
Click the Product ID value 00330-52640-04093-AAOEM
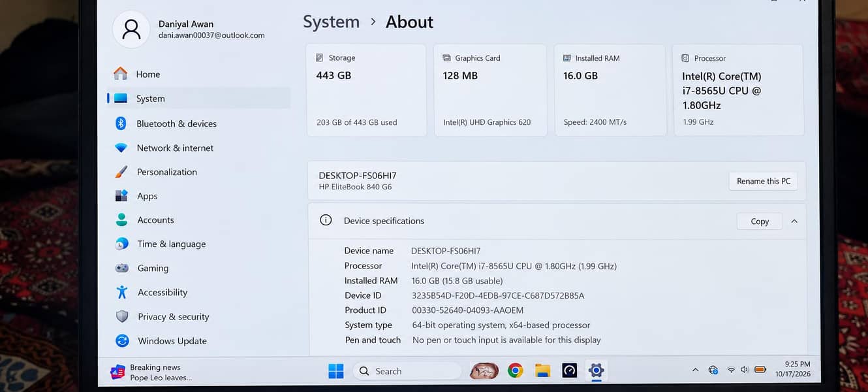[x=467, y=310]
